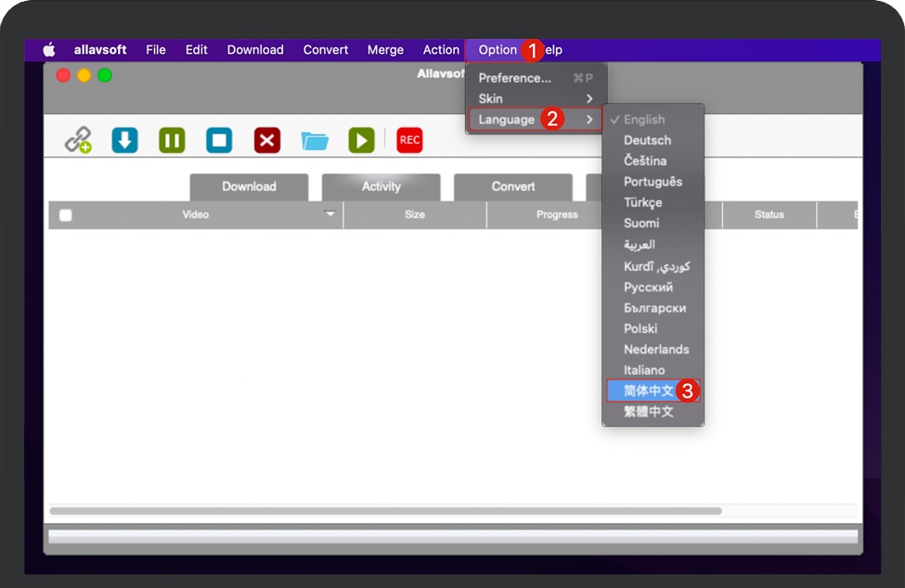Select Suomi language
This screenshot has height=588, width=905.
click(653, 224)
